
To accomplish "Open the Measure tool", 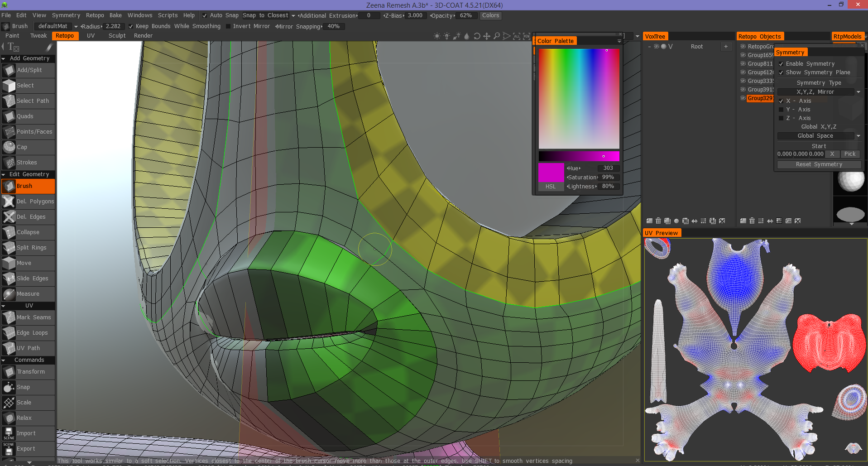I will coord(28,294).
